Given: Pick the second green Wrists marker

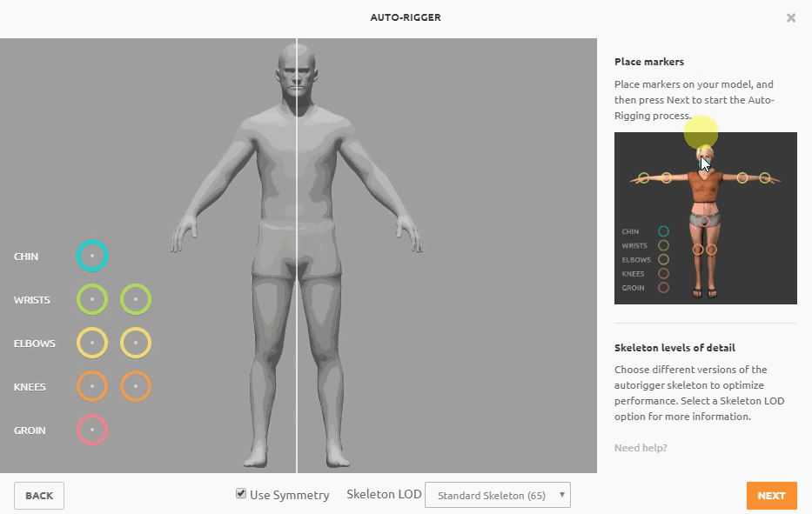Looking at the screenshot, I should pyautogui.click(x=136, y=299).
